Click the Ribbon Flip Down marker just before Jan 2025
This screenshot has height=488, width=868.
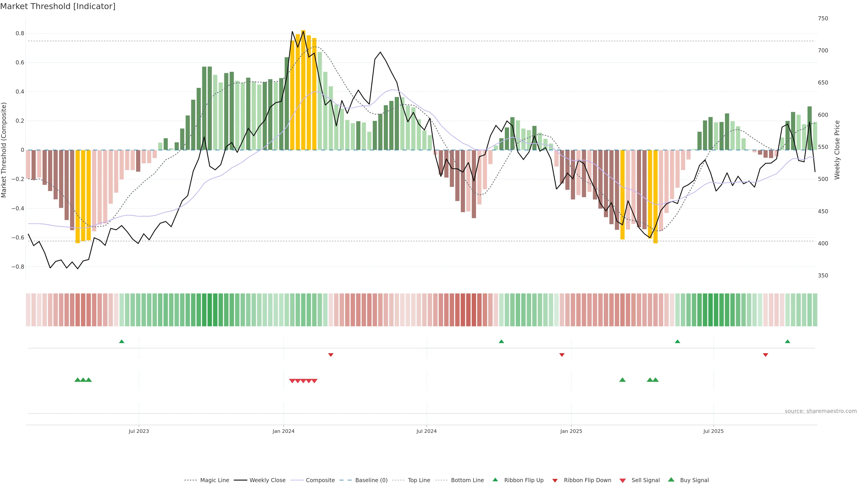coord(562,355)
